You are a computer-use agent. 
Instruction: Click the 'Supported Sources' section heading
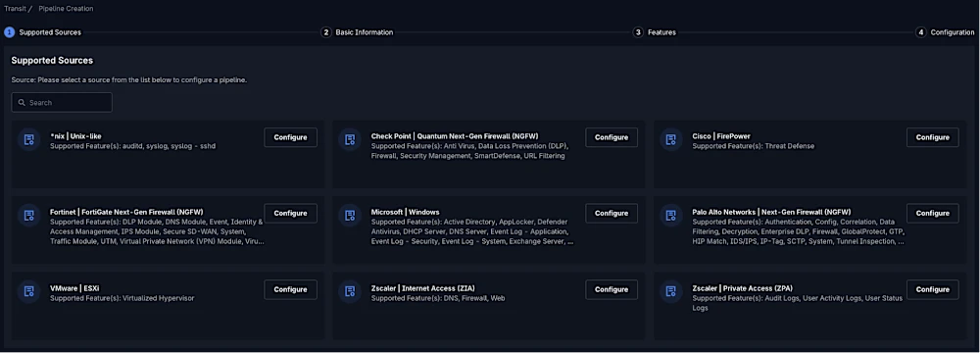coord(52,61)
